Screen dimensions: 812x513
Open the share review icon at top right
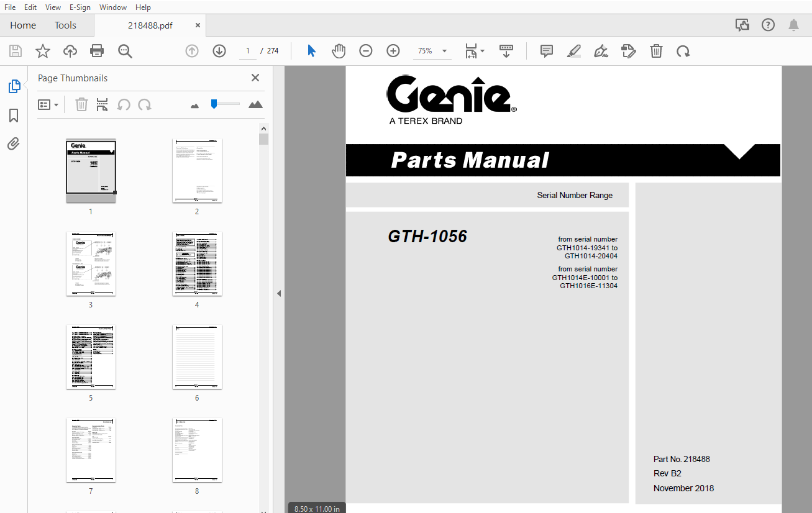[x=742, y=25]
